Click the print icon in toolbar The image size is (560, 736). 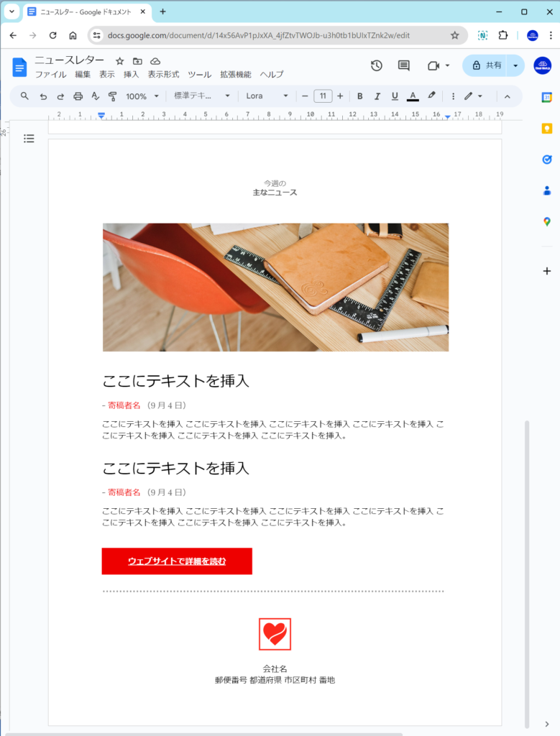pyautogui.click(x=78, y=96)
